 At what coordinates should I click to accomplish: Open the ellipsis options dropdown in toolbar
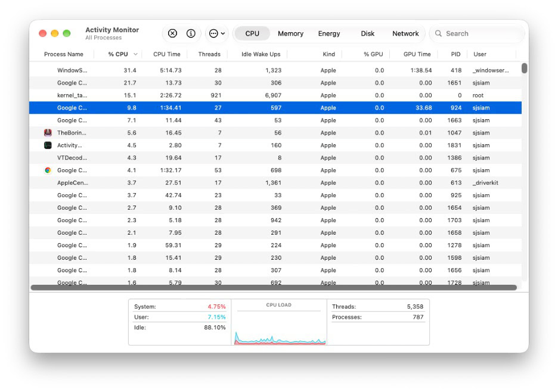pos(217,33)
